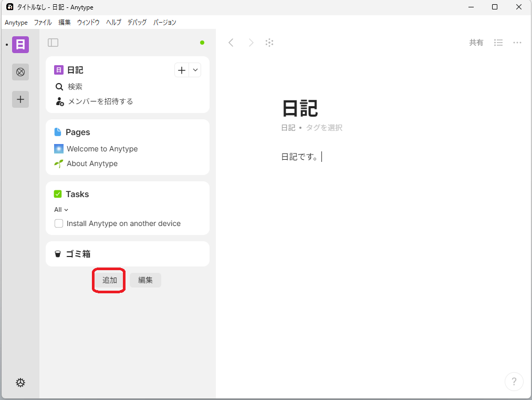
Task: Click the 編集 button below widgets
Action: click(x=145, y=280)
